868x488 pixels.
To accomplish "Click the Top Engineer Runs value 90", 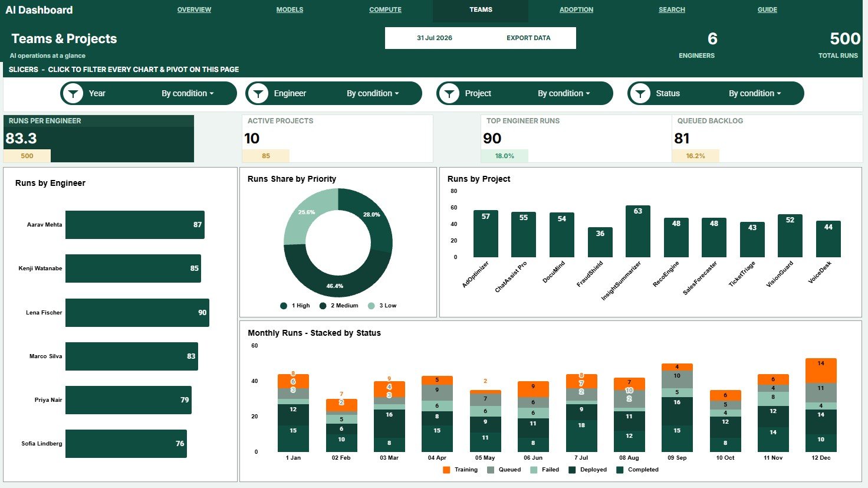I will pyautogui.click(x=492, y=139).
